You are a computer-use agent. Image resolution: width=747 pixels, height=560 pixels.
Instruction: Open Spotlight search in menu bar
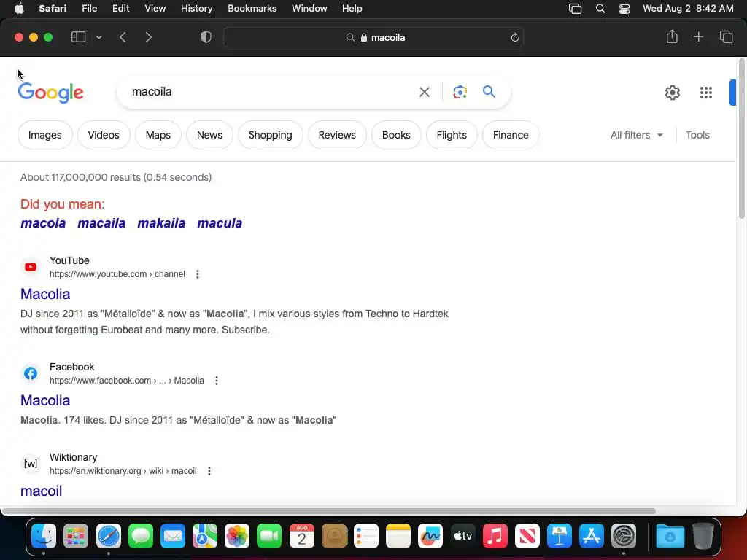600,9
